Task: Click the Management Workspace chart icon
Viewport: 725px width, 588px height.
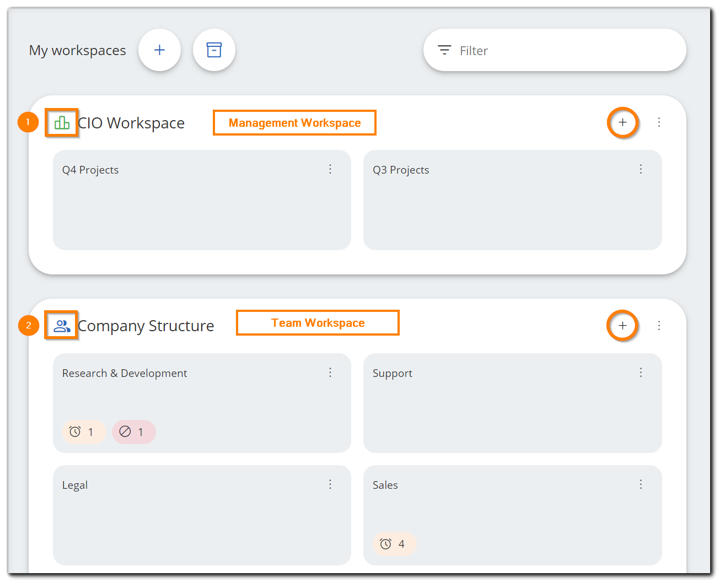Action: [61, 122]
